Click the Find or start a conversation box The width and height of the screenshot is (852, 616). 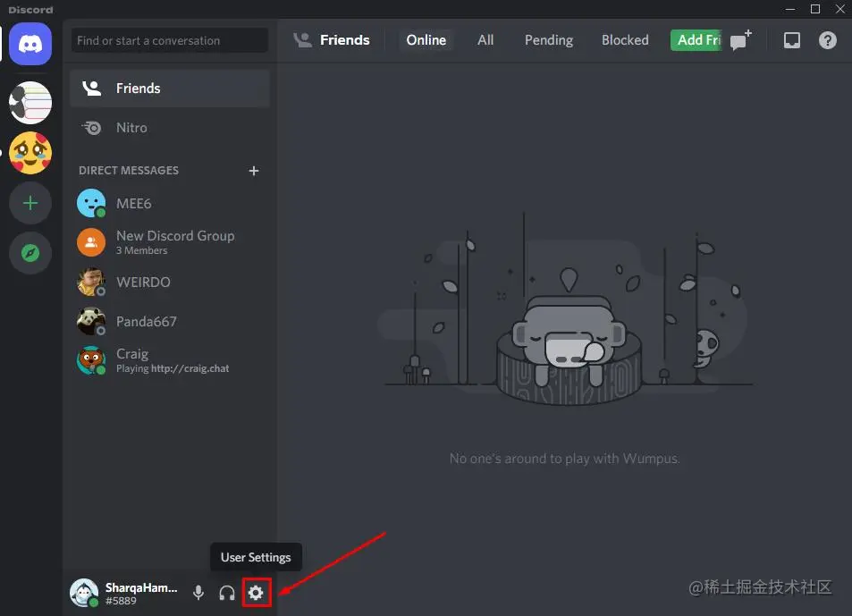pos(170,40)
